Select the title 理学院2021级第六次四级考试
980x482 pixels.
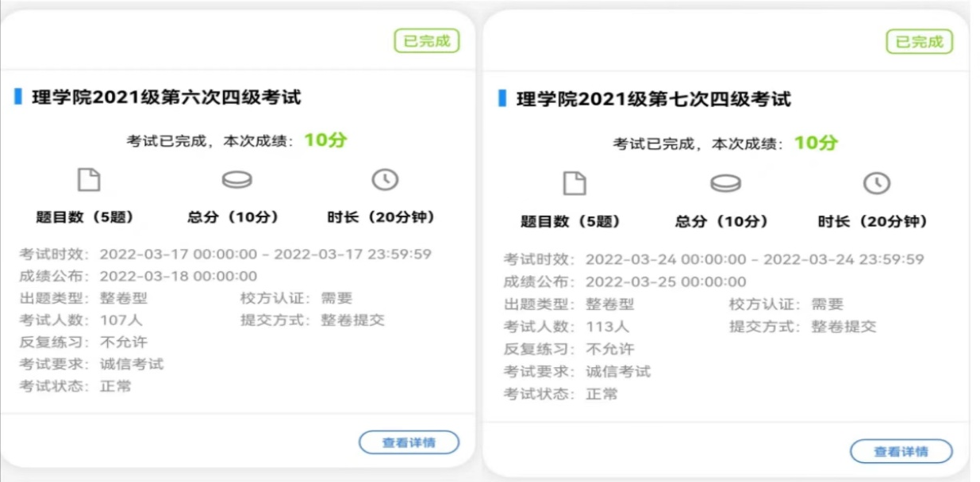click(x=166, y=98)
